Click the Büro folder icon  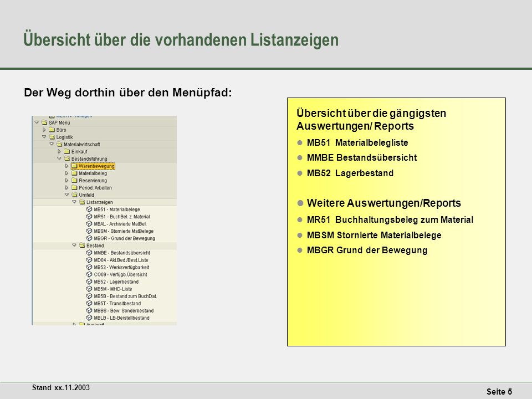coord(52,130)
